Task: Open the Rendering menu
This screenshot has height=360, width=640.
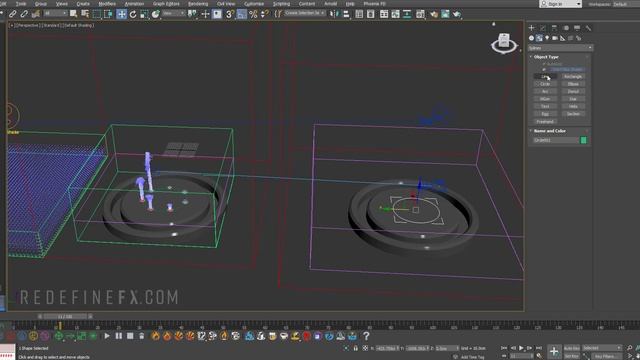Action: point(198,4)
